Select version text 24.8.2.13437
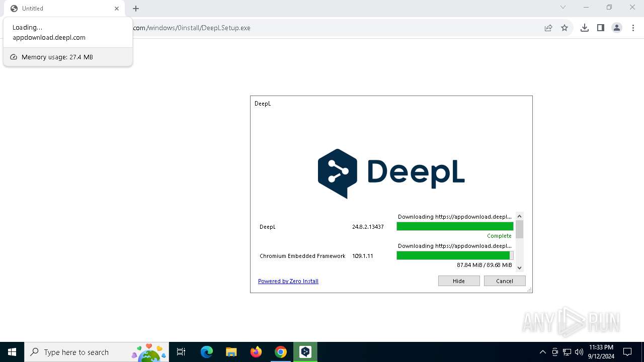Screen dimensions: 644x362 pos(368,227)
